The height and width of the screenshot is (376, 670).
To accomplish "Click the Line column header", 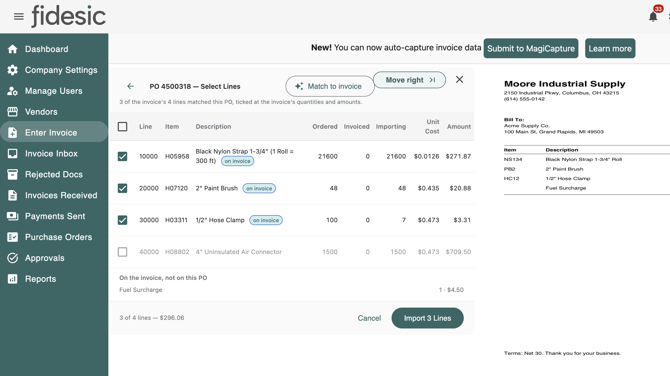I will pos(145,126).
